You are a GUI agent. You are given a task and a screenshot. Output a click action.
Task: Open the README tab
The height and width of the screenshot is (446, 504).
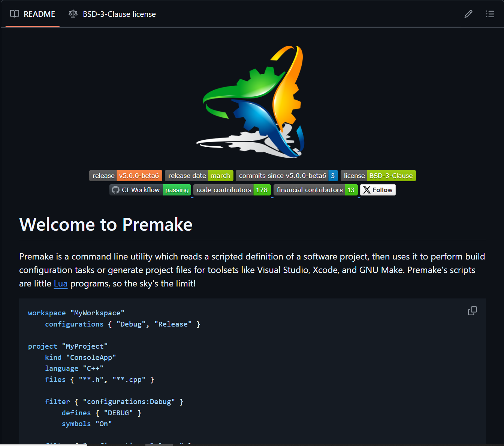click(x=33, y=14)
